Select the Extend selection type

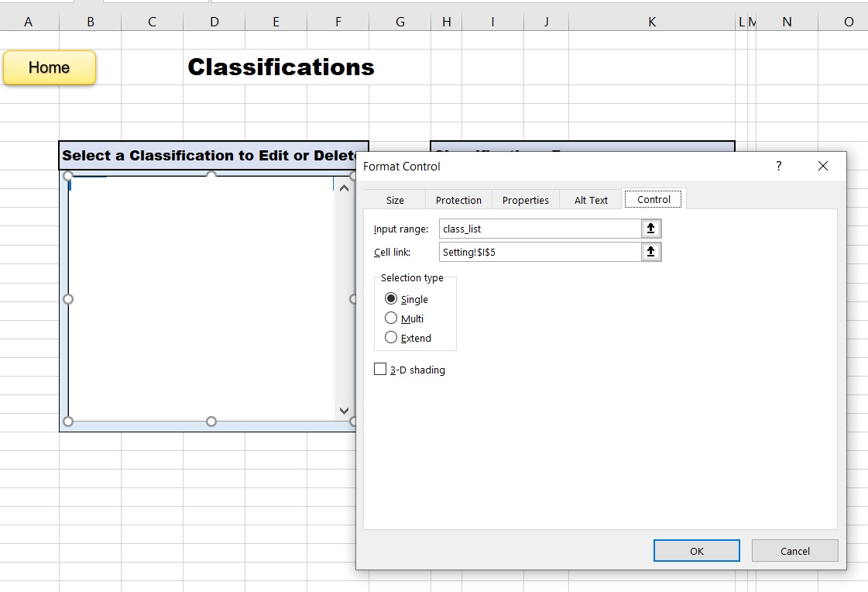[391, 338]
